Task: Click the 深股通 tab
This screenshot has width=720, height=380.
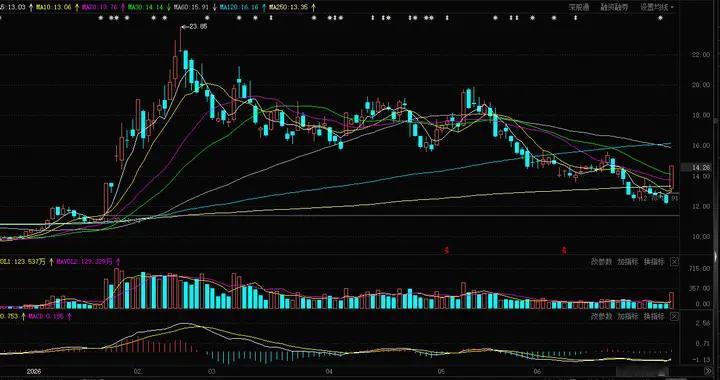Action: tap(579, 7)
